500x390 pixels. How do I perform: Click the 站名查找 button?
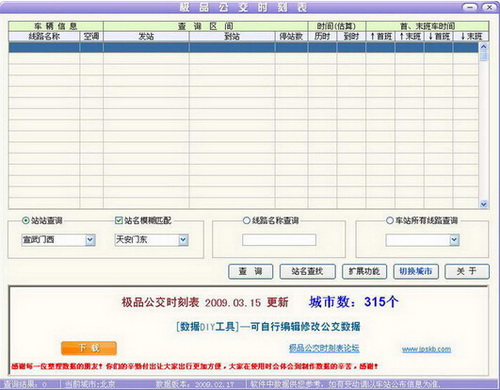(x=307, y=272)
